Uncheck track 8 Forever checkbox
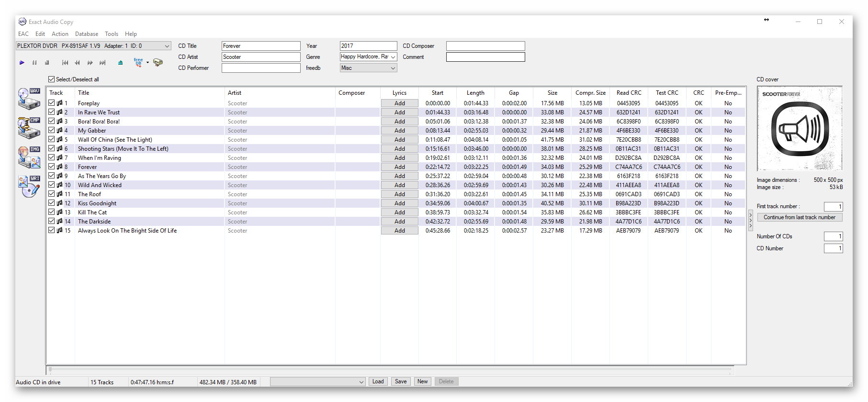 52,167
